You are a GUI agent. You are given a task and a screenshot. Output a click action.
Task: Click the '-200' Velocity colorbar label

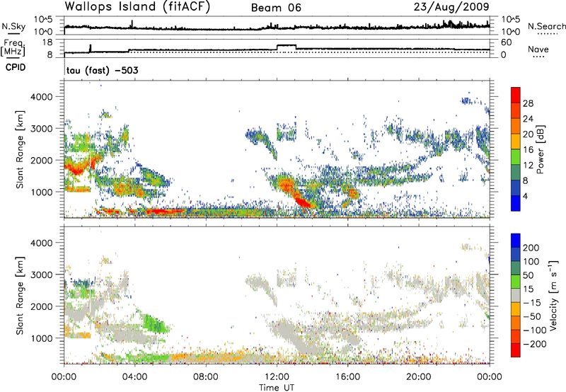(x=534, y=344)
